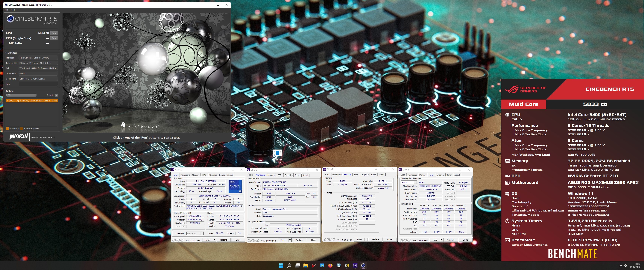
Task: Open Task View from the taskbar
Action: point(297,265)
